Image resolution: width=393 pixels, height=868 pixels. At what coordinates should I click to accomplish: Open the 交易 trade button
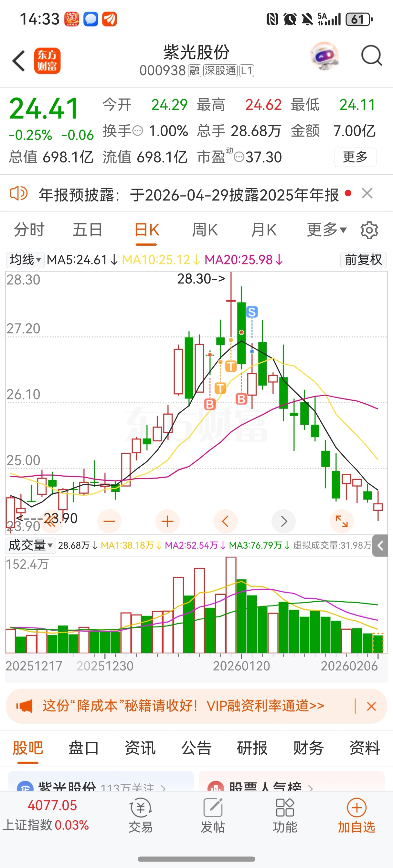point(140,815)
